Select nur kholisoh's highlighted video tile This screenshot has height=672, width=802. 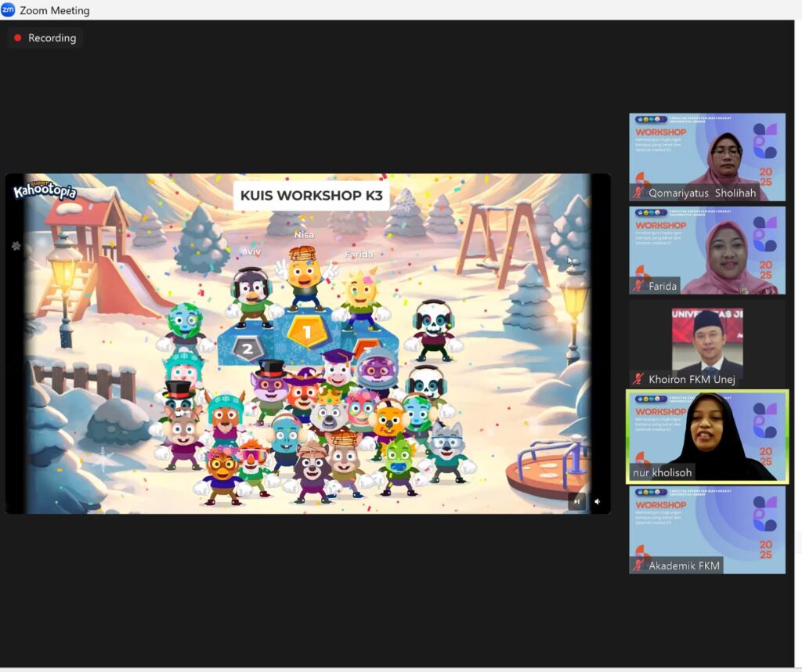pyautogui.click(x=706, y=435)
